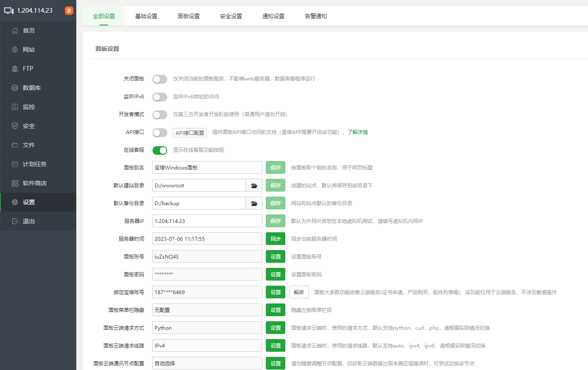The height and width of the screenshot is (370, 588).
Task: Click the calendar icon beside 计划任务
Action: (15, 164)
